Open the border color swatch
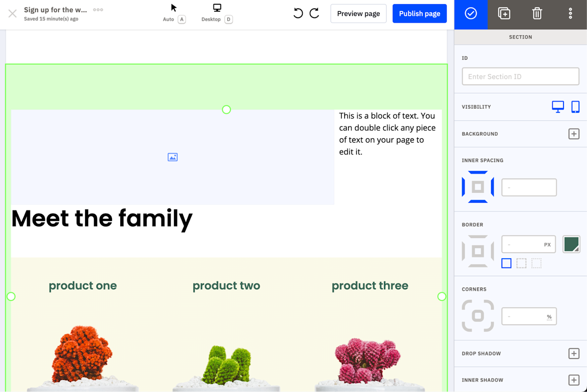This screenshot has height=392, width=587. 571,244
